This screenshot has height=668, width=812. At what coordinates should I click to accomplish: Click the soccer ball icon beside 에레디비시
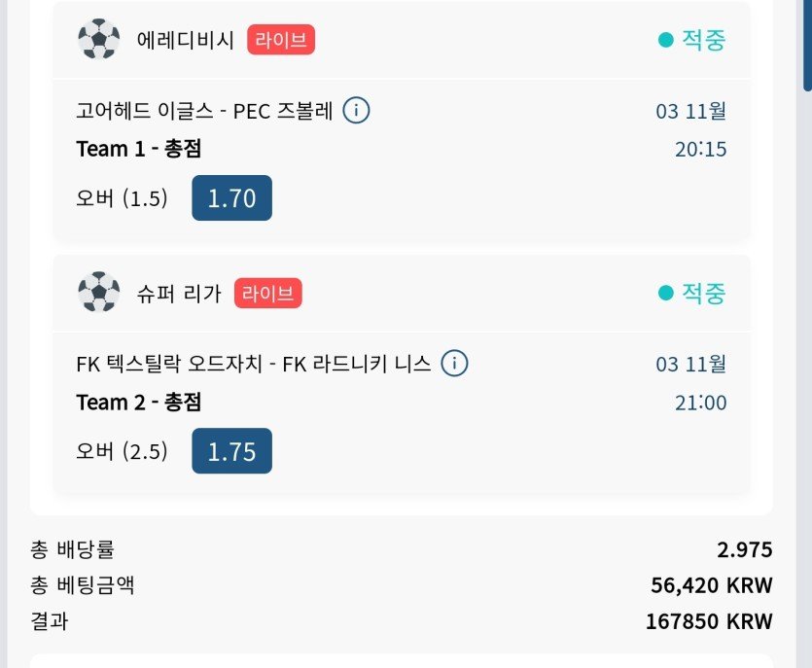[98, 40]
